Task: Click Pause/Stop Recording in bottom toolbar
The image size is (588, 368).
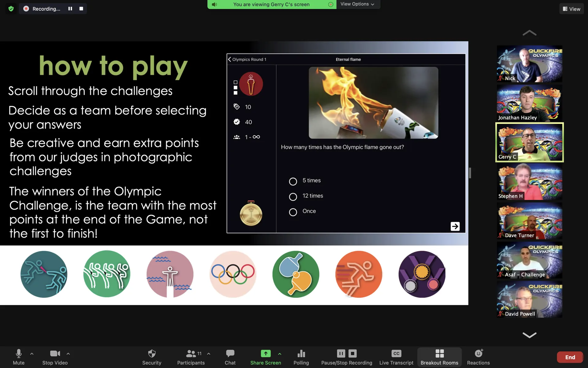Action: pyautogui.click(x=347, y=357)
